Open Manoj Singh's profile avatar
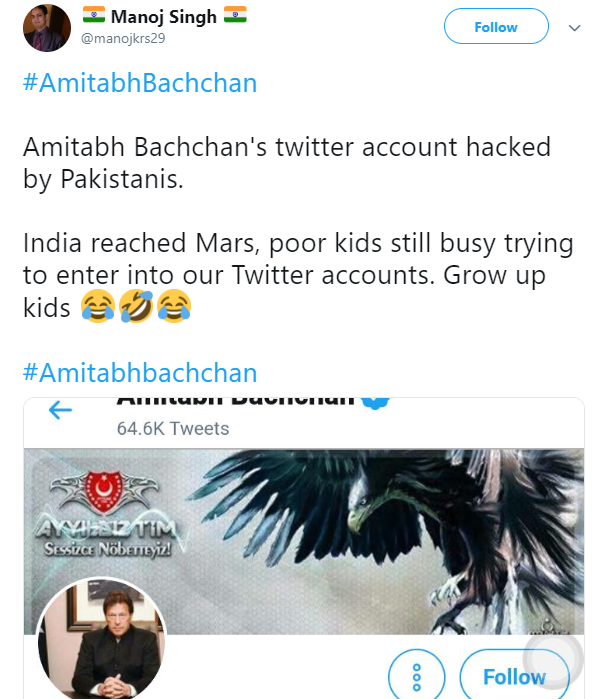The height and width of the screenshot is (699, 608). (46, 27)
